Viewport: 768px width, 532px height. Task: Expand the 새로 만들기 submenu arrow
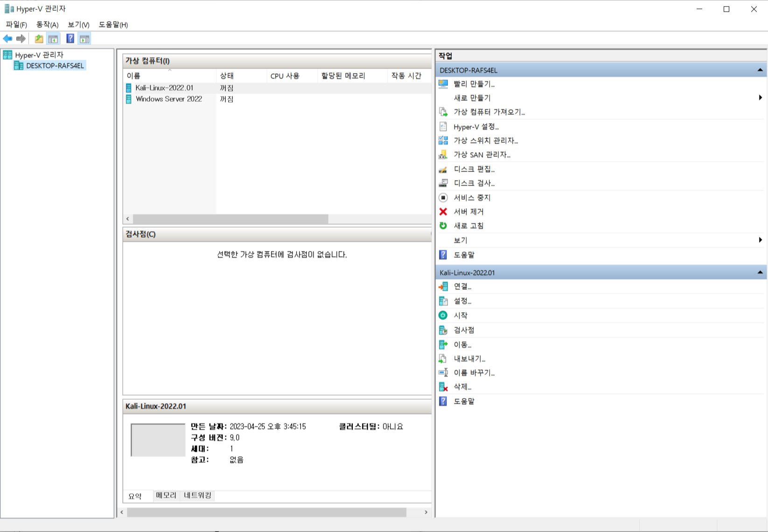(x=761, y=98)
